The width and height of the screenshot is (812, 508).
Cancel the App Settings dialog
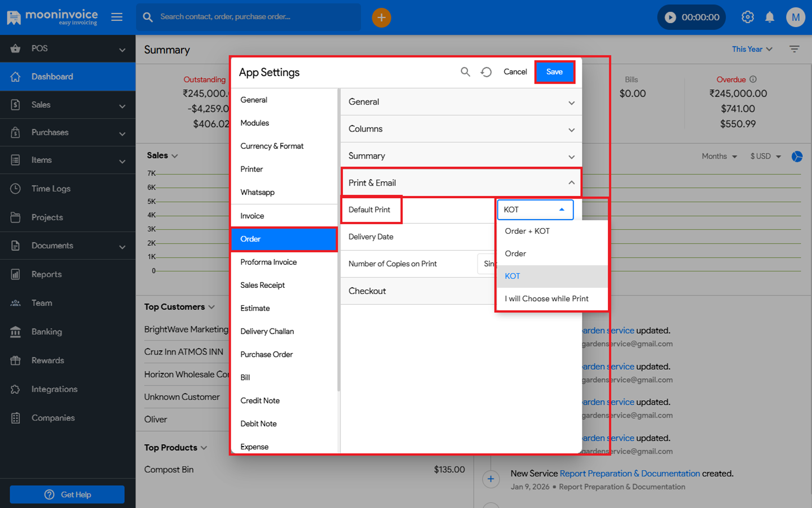click(x=515, y=72)
